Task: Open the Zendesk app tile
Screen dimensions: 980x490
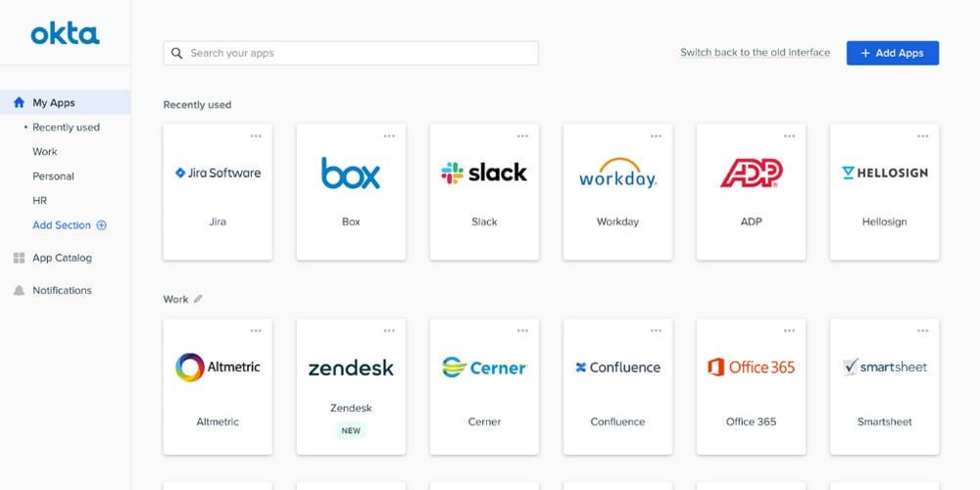Action: pyautogui.click(x=351, y=385)
